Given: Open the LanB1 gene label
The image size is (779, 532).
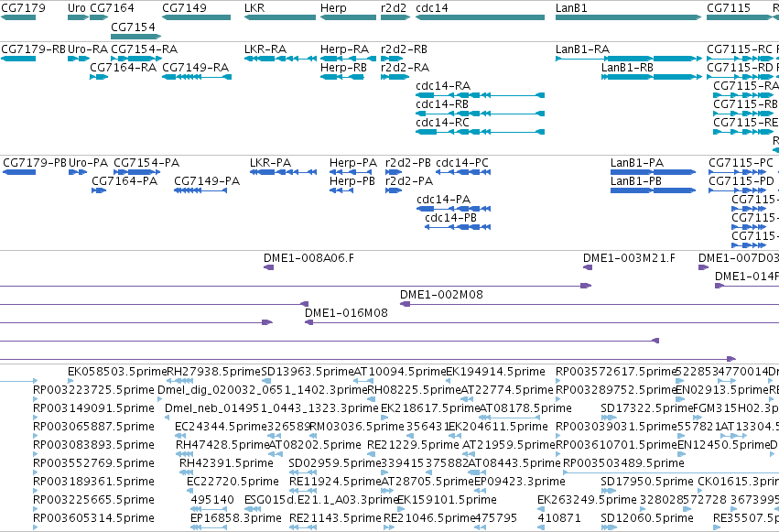Looking at the screenshot, I should [x=571, y=8].
